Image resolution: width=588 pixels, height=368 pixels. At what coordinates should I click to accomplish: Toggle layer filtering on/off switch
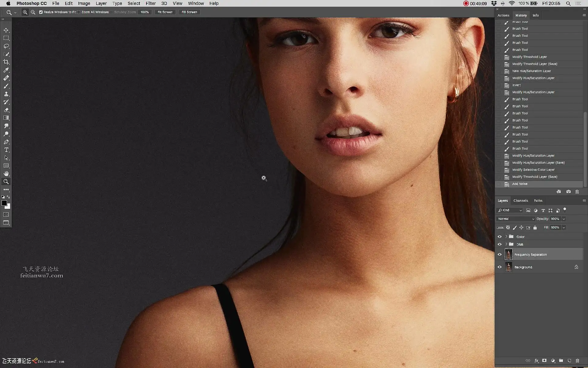pos(565,210)
